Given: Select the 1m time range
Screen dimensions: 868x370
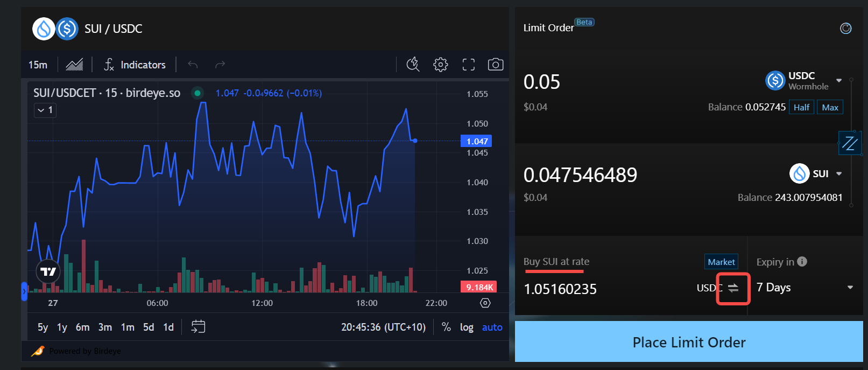Looking at the screenshot, I should [128, 327].
